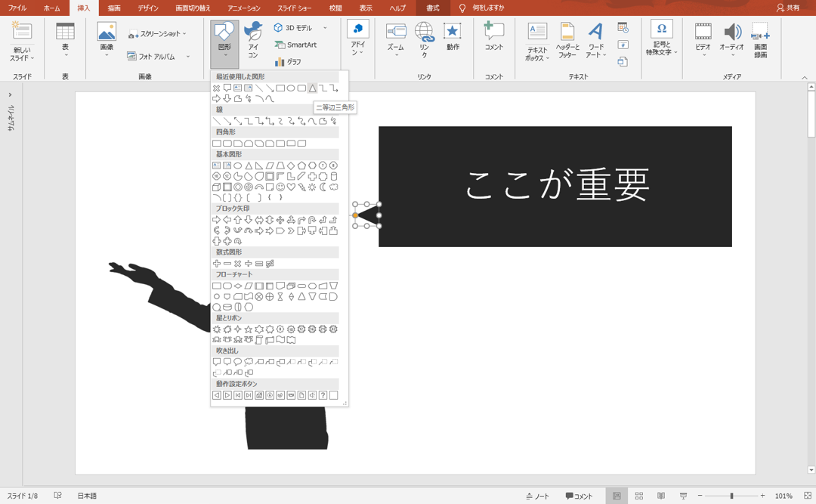816x504 pixels.
Task: Insert audio using the オーディオ icon
Action: (x=731, y=38)
